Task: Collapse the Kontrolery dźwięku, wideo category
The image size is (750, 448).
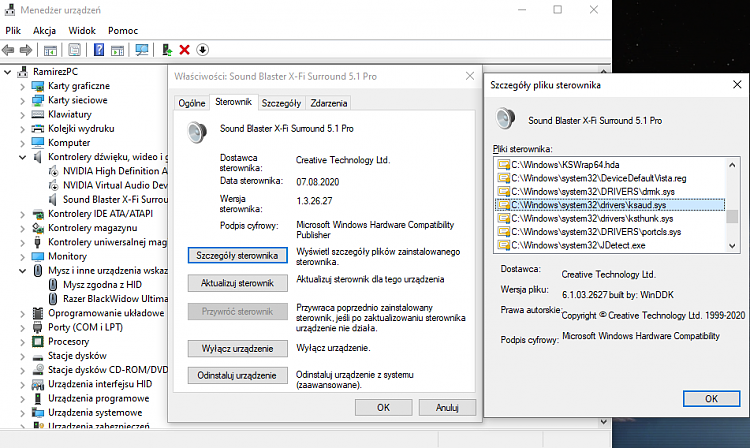Action: click(x=24, y=157)
